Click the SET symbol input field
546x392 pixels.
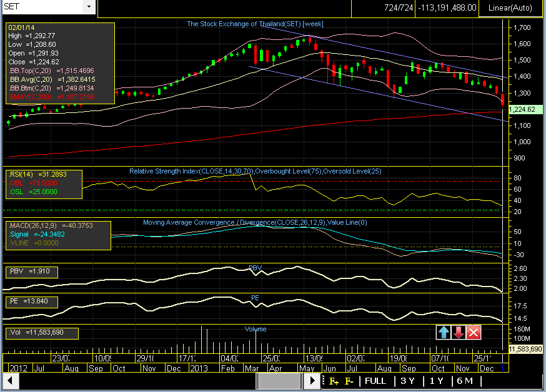click(x=42, y=7)
